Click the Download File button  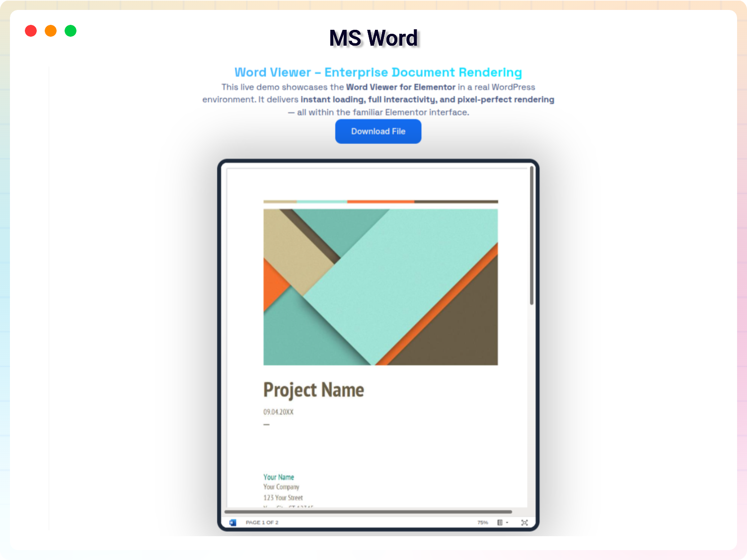pyautogui.click(x=378, y=132)
